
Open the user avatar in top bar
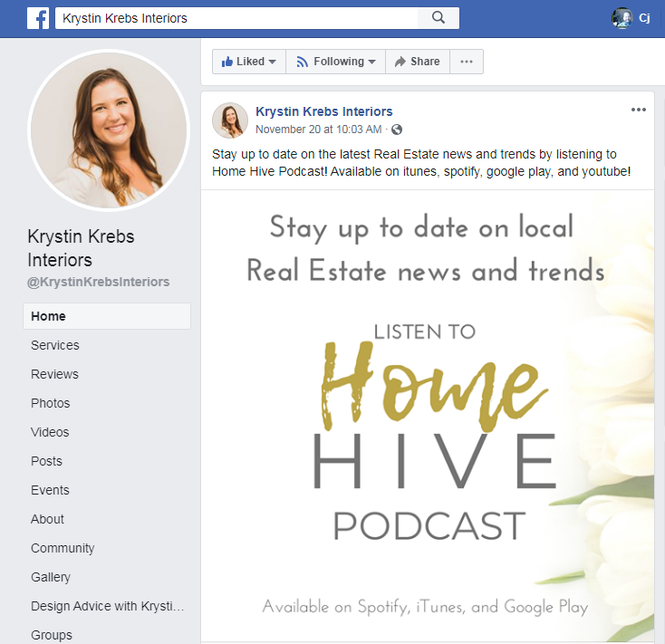coord(622,18)
